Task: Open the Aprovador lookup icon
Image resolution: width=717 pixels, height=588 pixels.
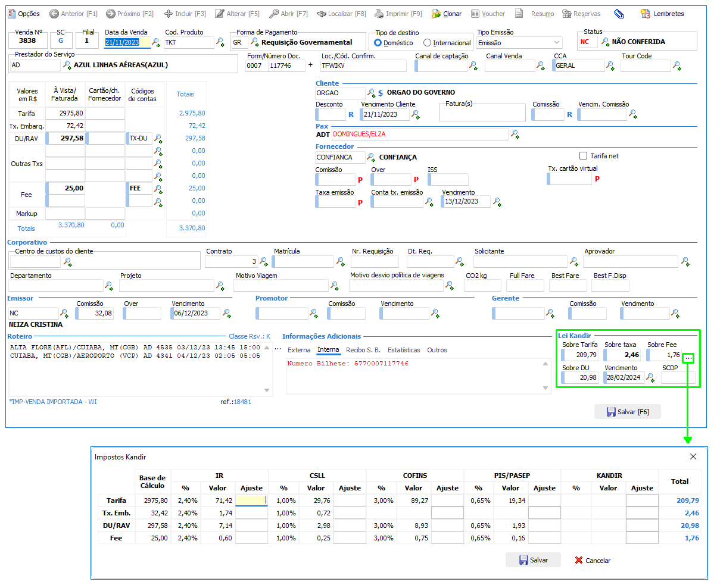Action: pyautogui.click(x=685, y=262)
